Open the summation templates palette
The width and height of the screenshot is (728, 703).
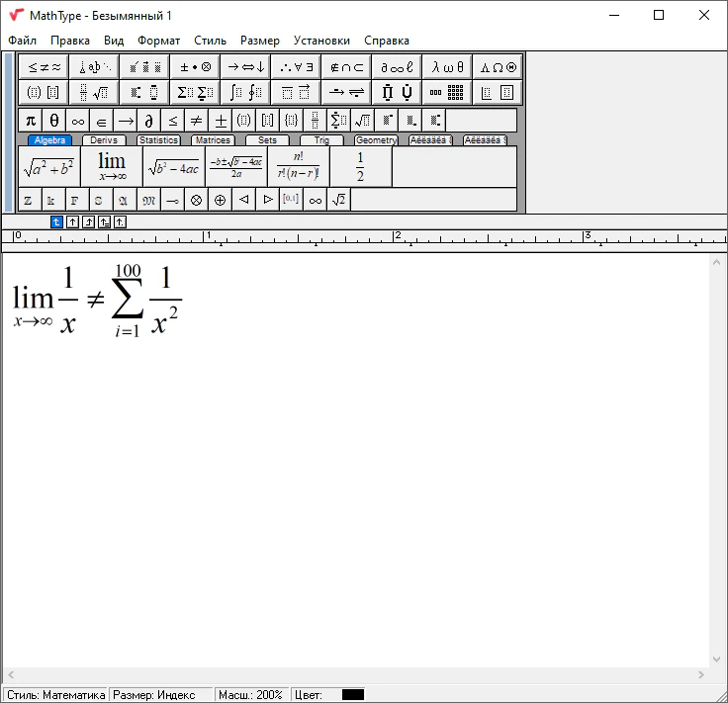click(195, 93)
